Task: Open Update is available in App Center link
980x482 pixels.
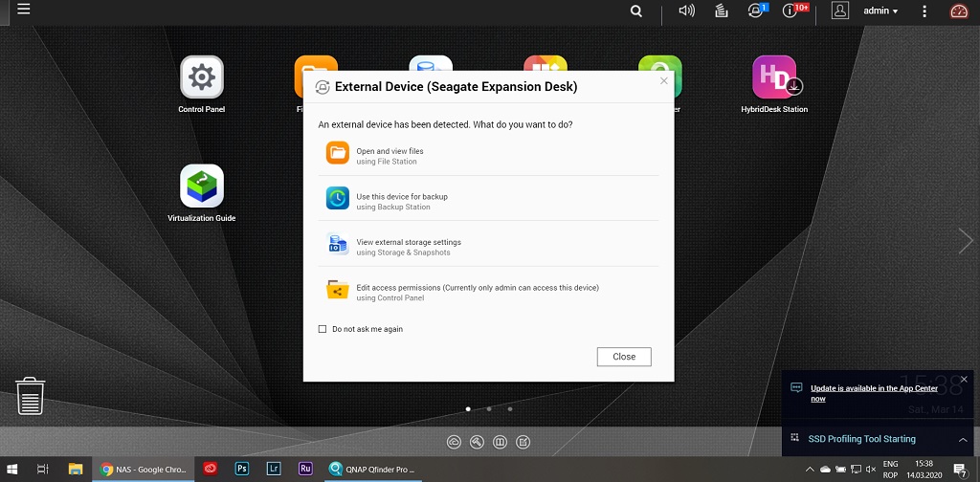Action: tap(874, 393)
